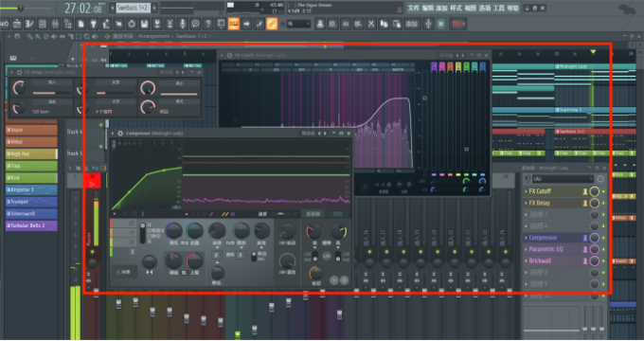Click the 添加 button in the toolbar
This screenshot has height=341, width=644.
pyautogui.click(x=412, y=25)
